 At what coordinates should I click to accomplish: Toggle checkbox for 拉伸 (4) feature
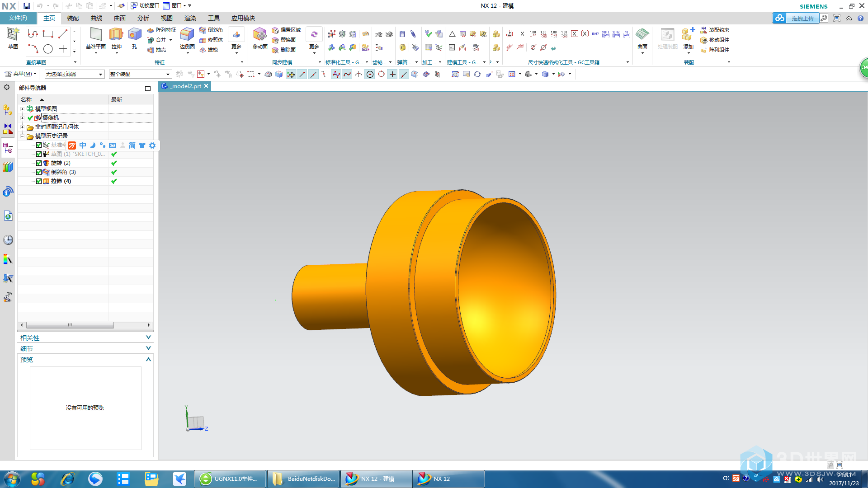coord(39,181)
